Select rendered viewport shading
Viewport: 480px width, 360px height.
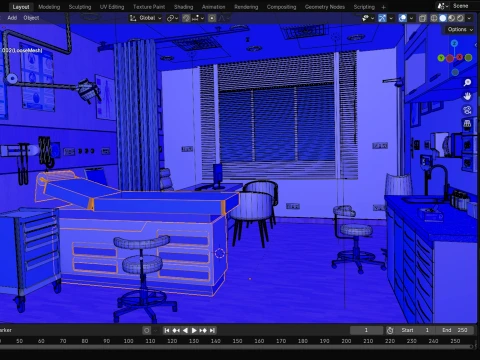[x=460, y=18]
